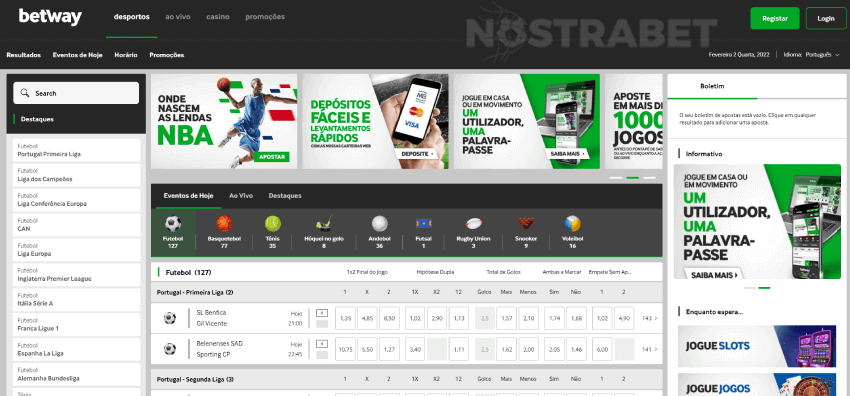Choose the Futsal sport icon
Screen dimensions: 850x396
tap(423, 223)
